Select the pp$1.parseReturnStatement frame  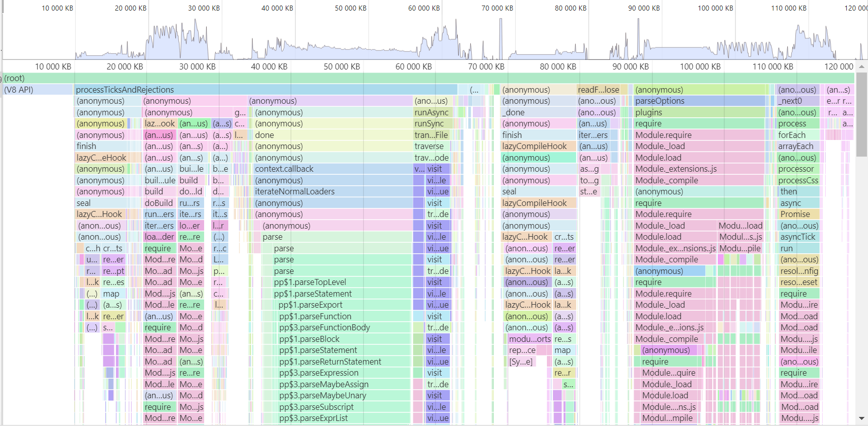pyautogui.click(x=344, y=362)
